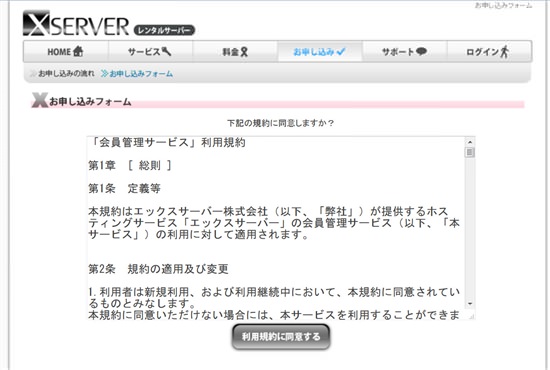Click the terms scrollbar up arrow

click(x=470, y=142)
